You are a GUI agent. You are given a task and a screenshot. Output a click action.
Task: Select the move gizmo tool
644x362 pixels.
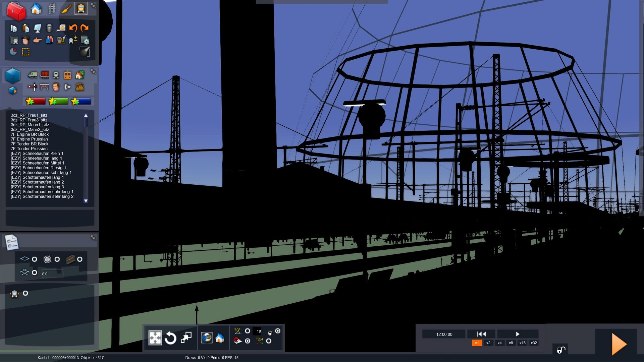(155, 338)
